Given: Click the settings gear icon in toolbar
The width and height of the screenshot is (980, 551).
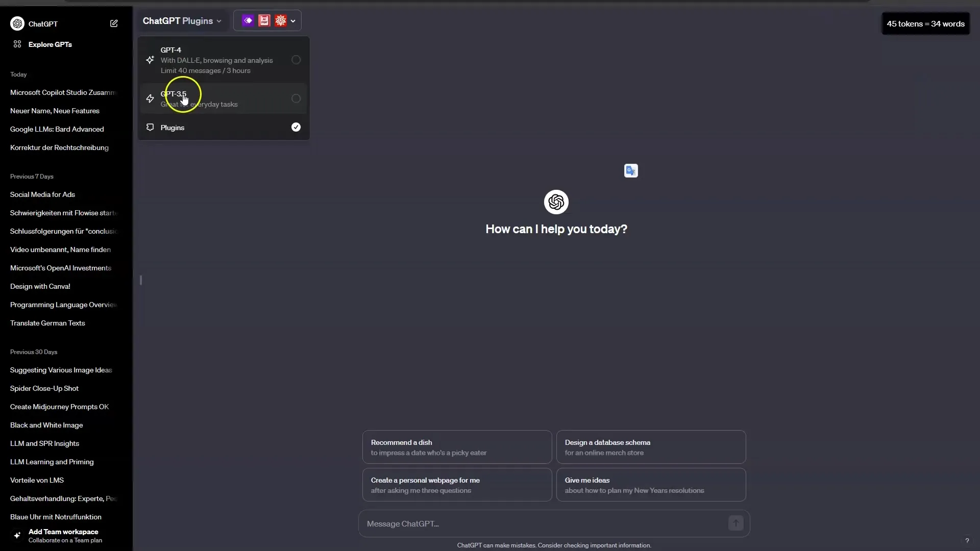Looking at the screenshot, I should (280, 21).
